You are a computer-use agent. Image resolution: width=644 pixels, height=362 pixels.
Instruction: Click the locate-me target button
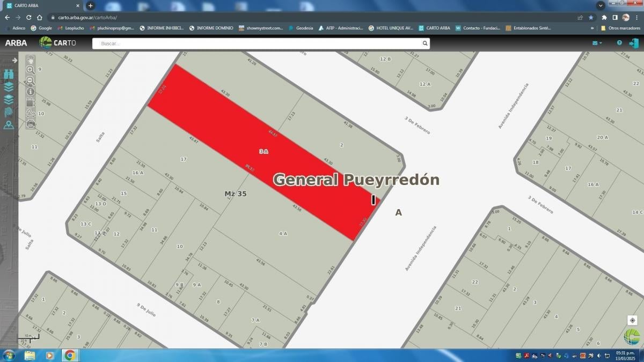tap(632, 320)
